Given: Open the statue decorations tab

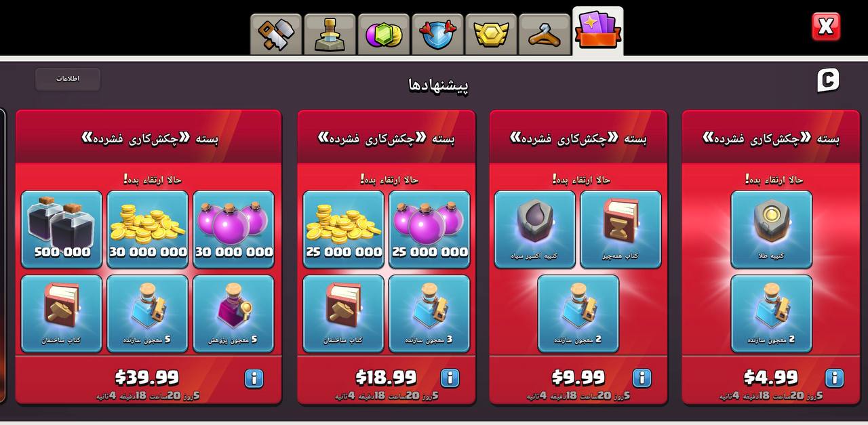Looking at the screenshot, I should coord(330,34).
